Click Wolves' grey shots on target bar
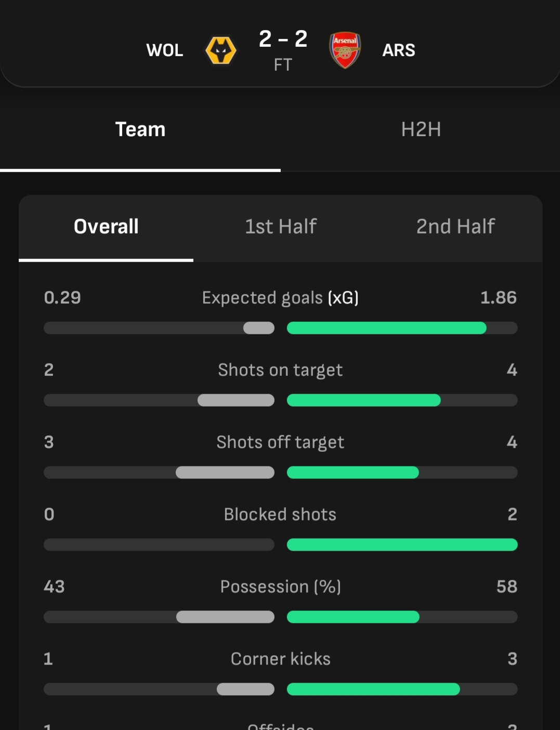 click(236, 400)
